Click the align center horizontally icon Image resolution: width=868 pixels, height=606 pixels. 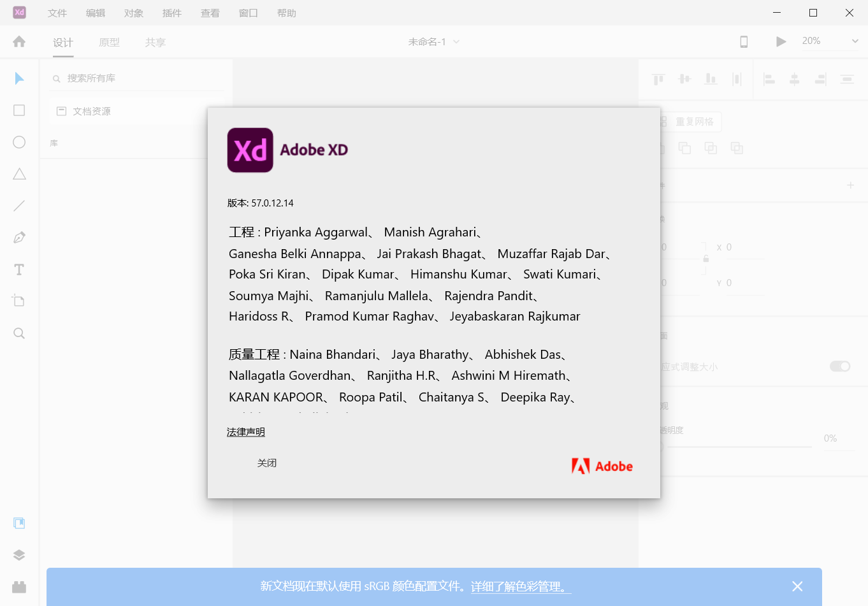(795, 79)
